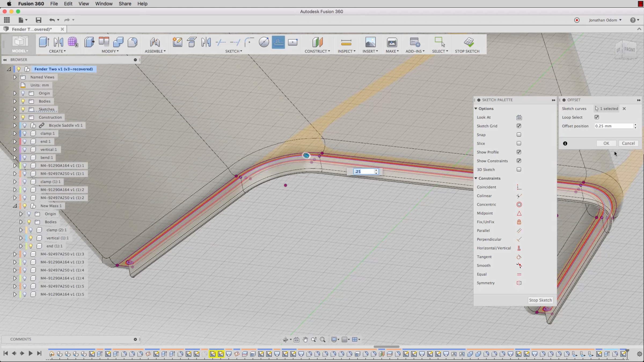This screenshot has width=644, height=362.
Task: Uncheck the Loop Select checkbox
Action: pos(597,117)
